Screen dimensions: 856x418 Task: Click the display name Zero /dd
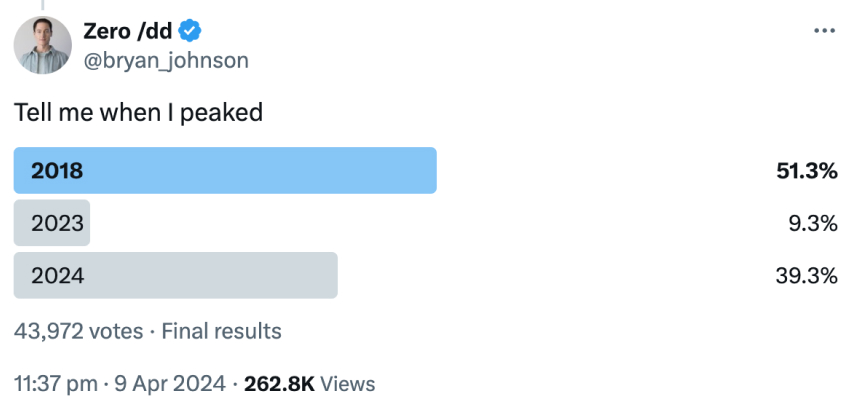(x=128, y=32)
